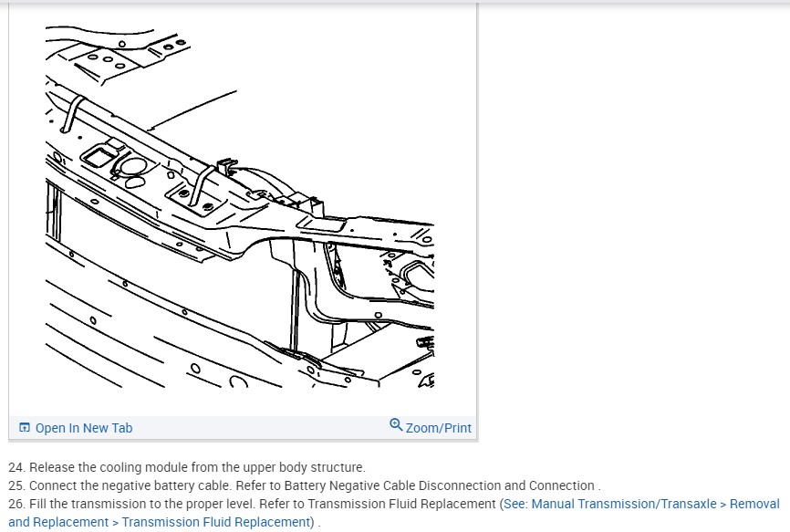Screen dimensions: 790x532
Task: Click the Open In New Tab icon
Action: (x=25, y=428)
